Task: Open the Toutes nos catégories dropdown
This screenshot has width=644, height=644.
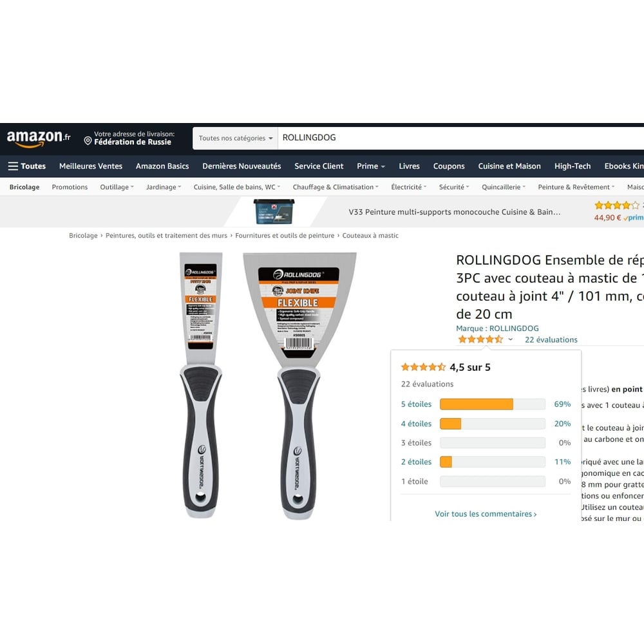Action: [x=235, y=138]
